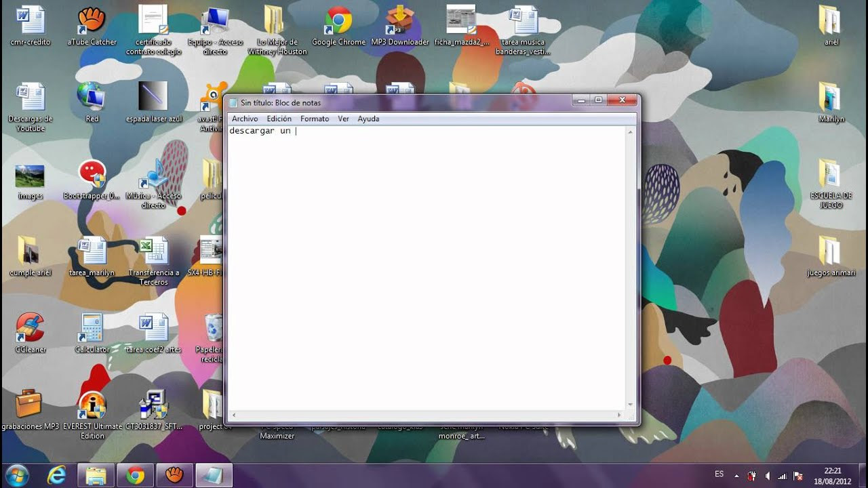The height and width of the screenshot is (488, 868).
Task: Open ESCUELA DE JUEGO folder
Action: pyautogui.click(x=831, y=174)
